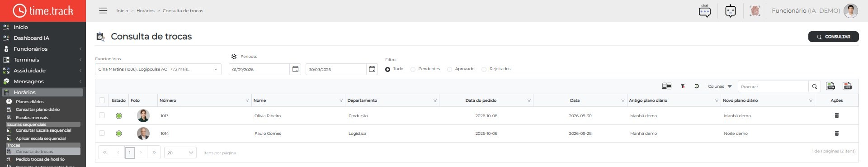Open the items per page dropdown
Viewport: 868px width, 167px height.
pyautogui.click(x=180, y=153)
